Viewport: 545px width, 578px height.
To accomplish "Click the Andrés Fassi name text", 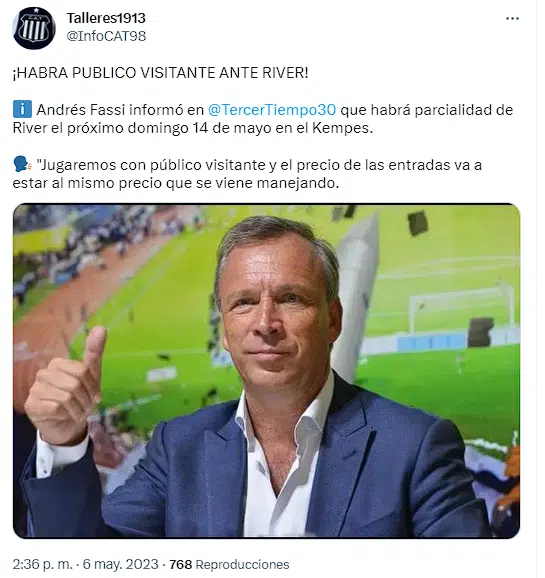I will tap(81, 110).
